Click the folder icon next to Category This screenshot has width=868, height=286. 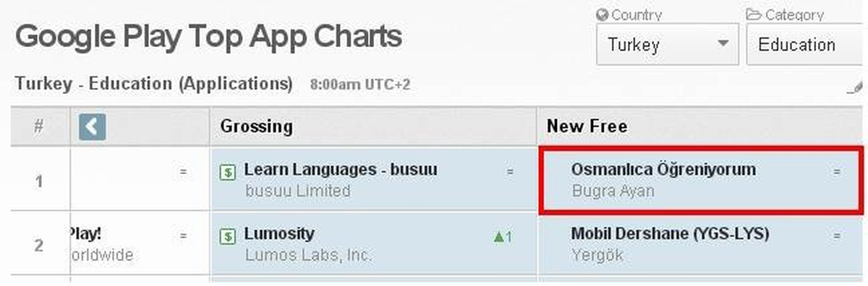[x=754, y=14]
